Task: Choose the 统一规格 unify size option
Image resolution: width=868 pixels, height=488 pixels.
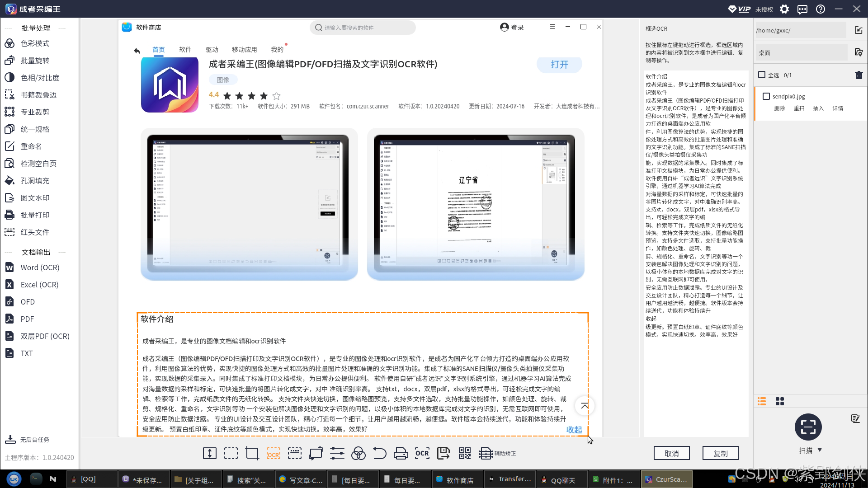Action: point(27,129)
